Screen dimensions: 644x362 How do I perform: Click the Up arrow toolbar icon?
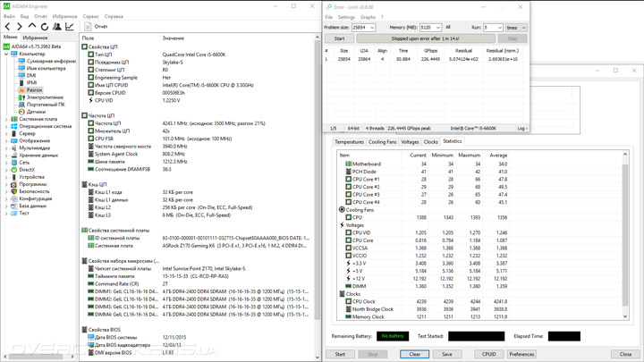tap(32, 27)
